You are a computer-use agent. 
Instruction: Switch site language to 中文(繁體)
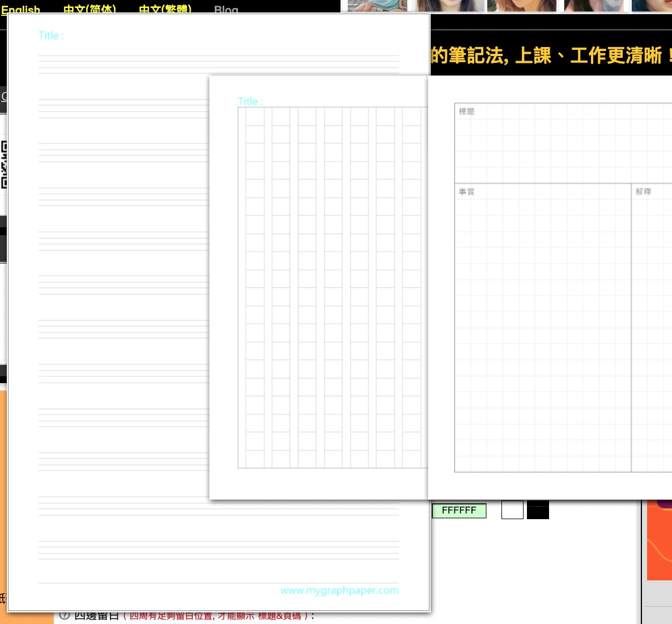pyautogui.click(x=165, y=9)
